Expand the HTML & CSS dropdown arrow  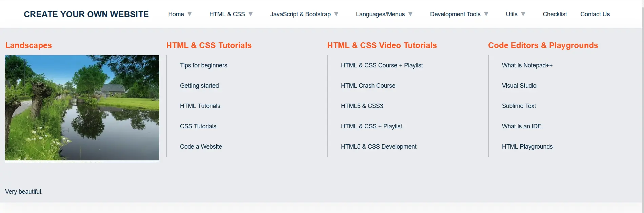[251, 14]
